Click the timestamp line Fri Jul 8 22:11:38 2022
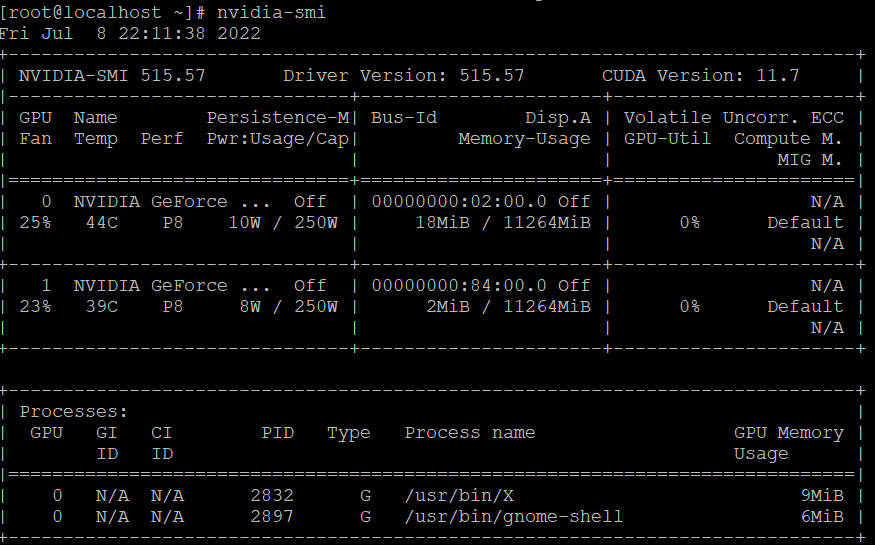The width and height of the screenshot is (875, 545). [x=130, y=33]
